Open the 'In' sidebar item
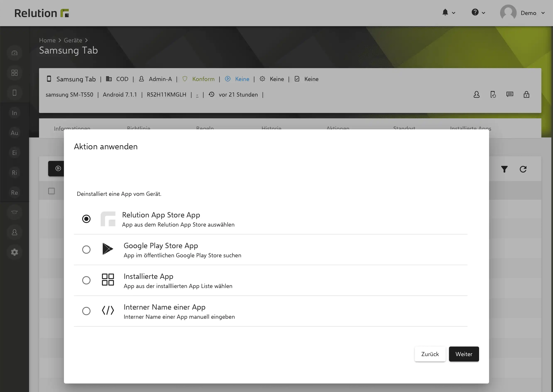553x392 pixels. click(x=15, y=113)
